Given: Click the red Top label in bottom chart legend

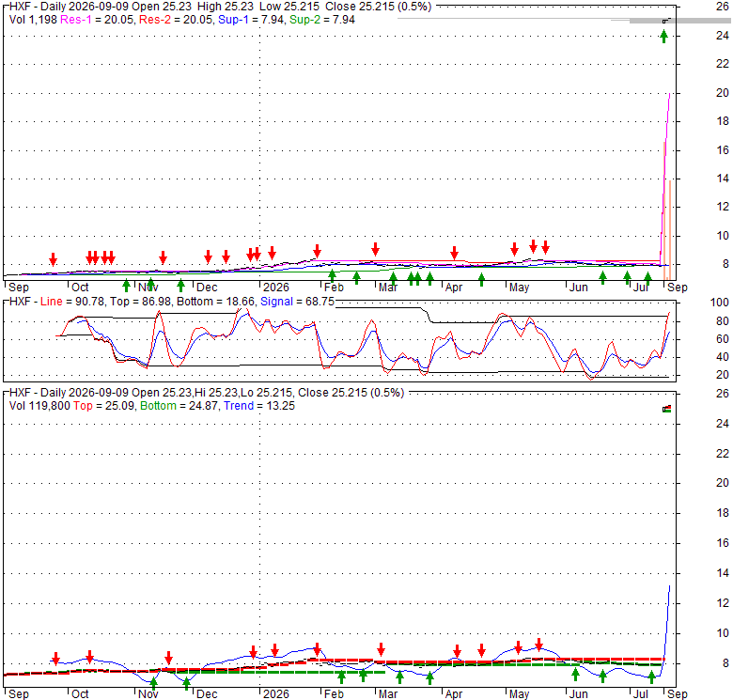Looking at the screenshot, I should [83, 406].
